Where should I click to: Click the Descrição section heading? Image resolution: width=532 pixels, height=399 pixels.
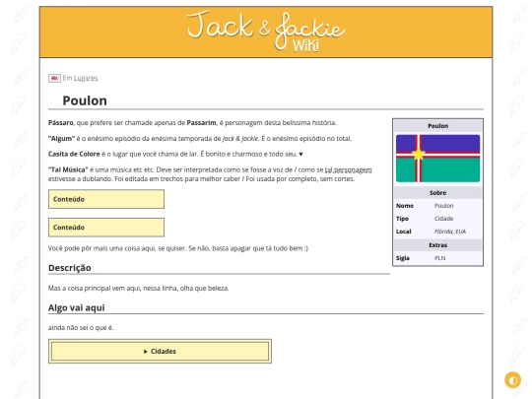[x=70, y=268]
